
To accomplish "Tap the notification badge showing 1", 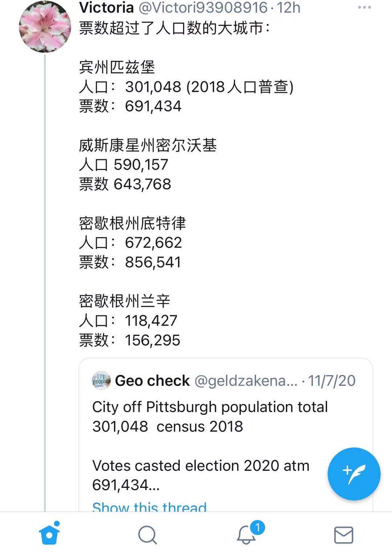I will tap(258, 527).
